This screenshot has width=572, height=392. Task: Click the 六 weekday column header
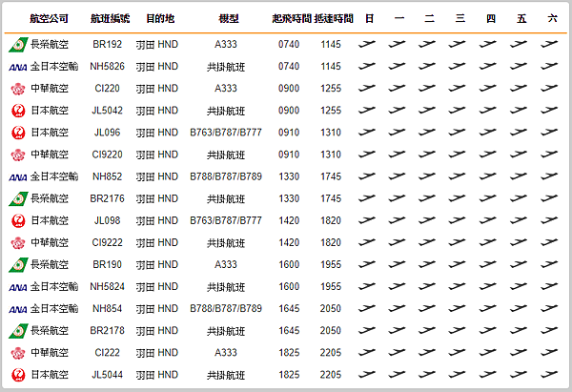pos(552,18)
